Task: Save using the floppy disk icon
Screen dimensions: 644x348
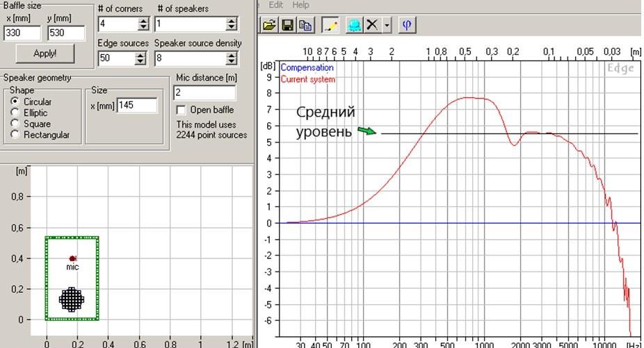Action: coord(287,25)
